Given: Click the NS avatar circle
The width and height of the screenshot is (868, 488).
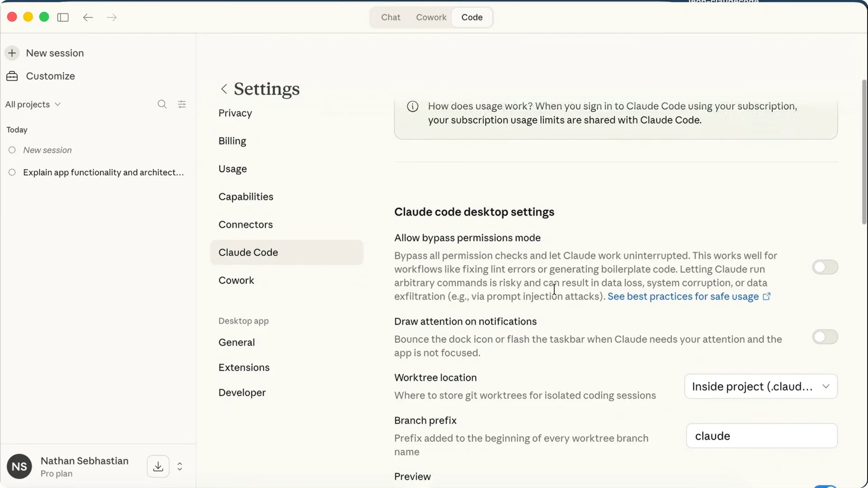Looking at the screenshot, I should [x=19, y=466].
